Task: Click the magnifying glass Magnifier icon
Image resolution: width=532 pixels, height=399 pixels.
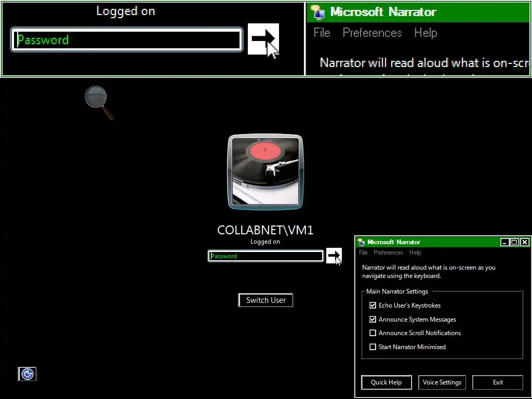Action: 99,102
